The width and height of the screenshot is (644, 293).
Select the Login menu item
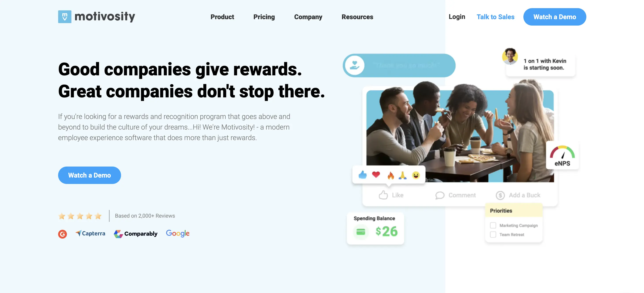pos(457,17)
